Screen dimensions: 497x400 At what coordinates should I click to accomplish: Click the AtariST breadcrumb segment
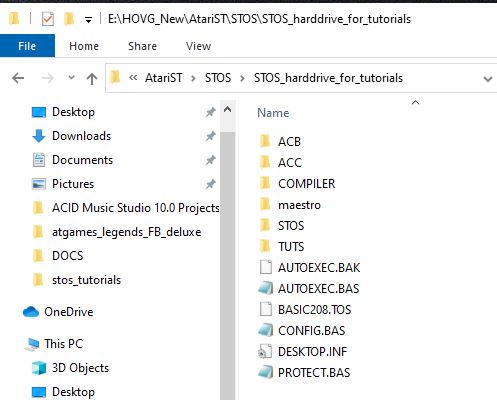164,78
